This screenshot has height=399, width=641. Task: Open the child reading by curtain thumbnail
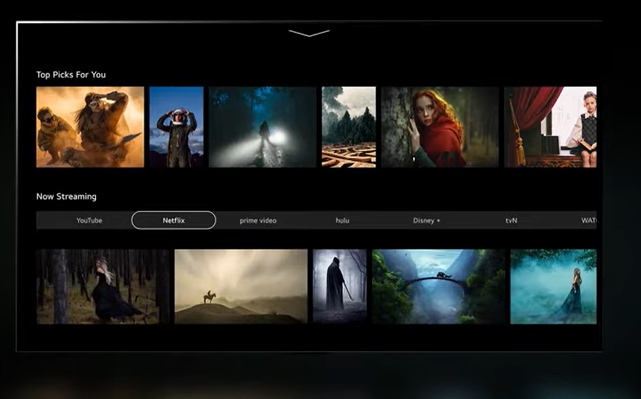pos(550,127)
